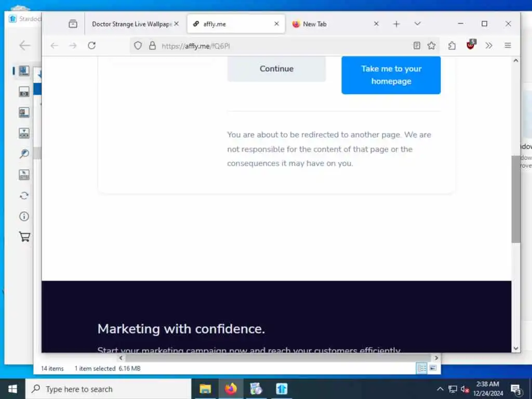The image size is (532, 399).
Task: Switch to Doctor Strange Live Wallpaper tab
Action: pyautogui.click(x=131, y=24)
